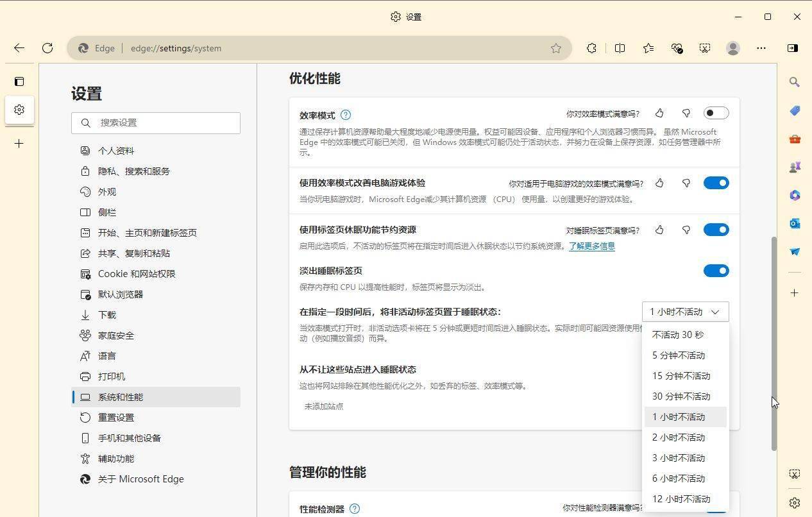The image size is (812, 517).
Task: Click the efficiency mode help question icon
Action: pos(346,115)
